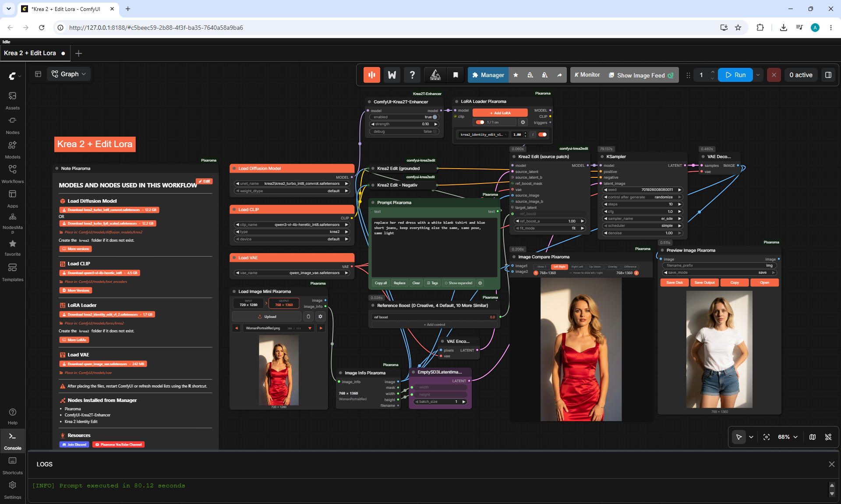Click Save Disk in Preview Image
841x504 pixels.
click(x=675, y=282)
